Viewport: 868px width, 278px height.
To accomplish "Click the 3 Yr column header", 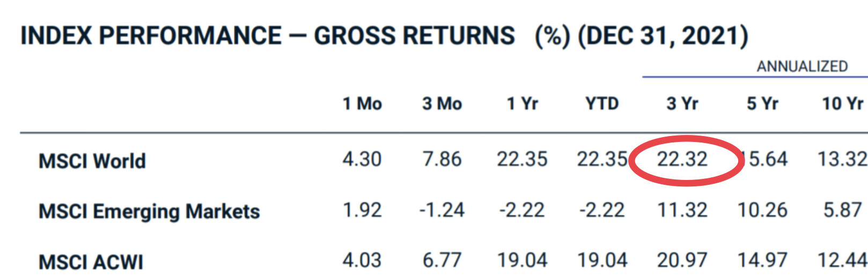I will (x=682, y=103).
